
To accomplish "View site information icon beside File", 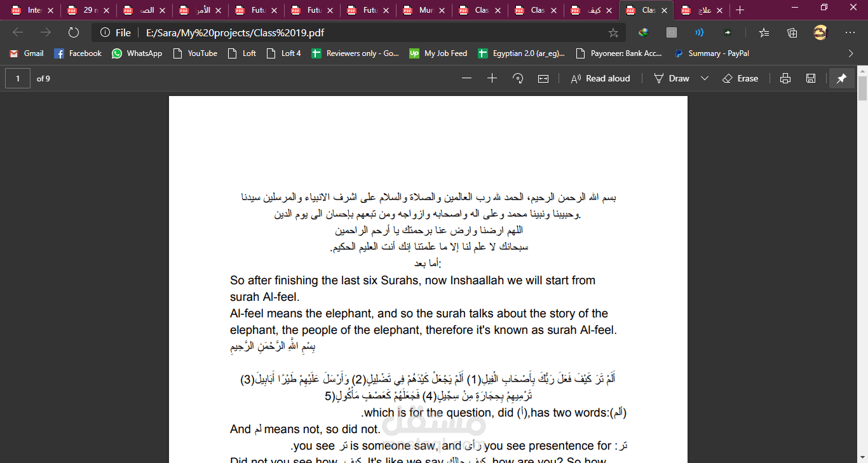I will tap(105, 32).
